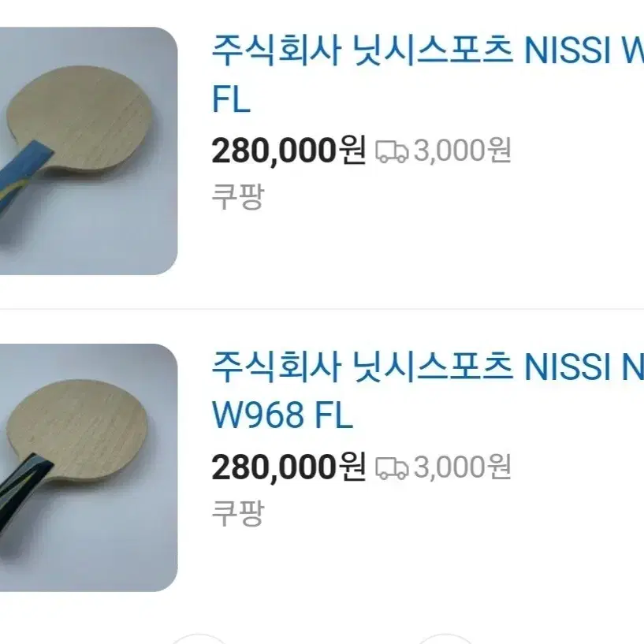Select the W968 listing's 280,000원 price
Image resolution: width=644 pixels, height=644 pixels.
click(x=288, y=467)
